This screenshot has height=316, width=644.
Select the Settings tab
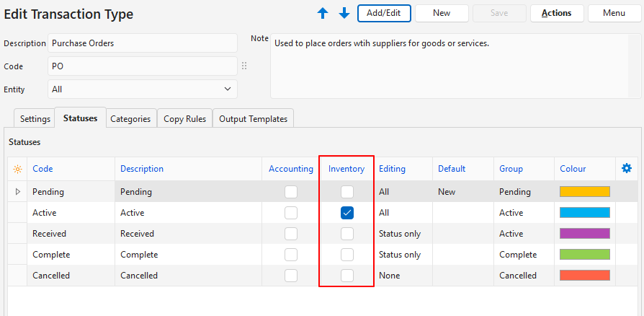click(x=35, y=119)
